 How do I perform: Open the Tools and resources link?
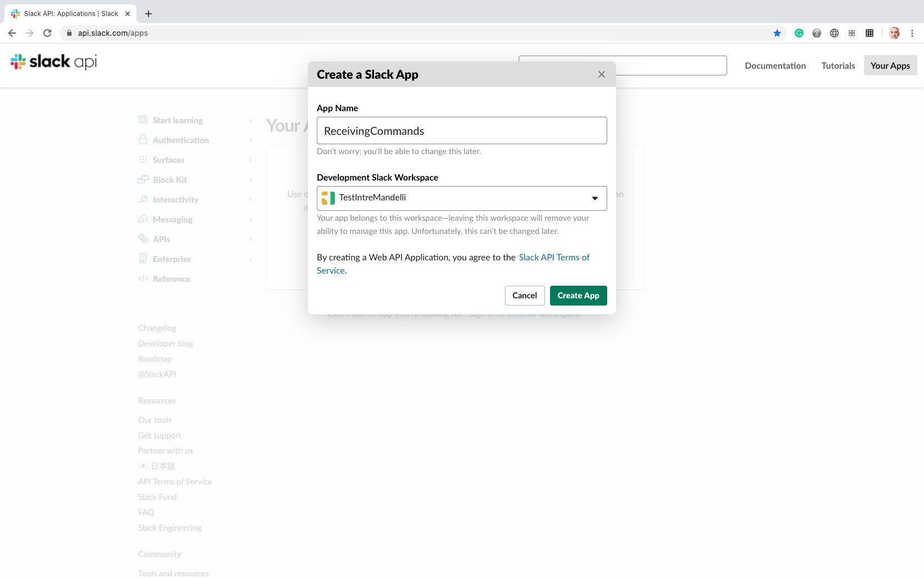(x=173, y=574)
